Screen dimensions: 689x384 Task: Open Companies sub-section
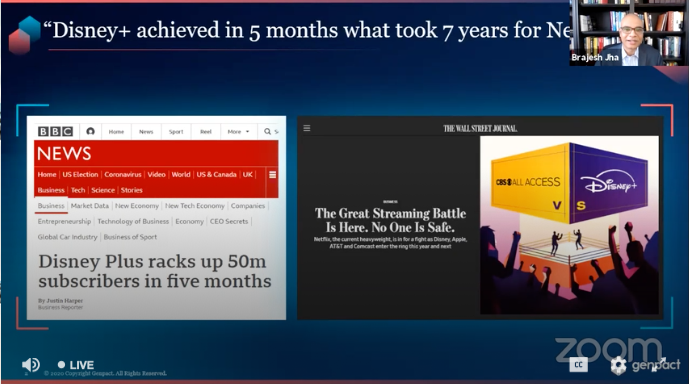coord(248,206)
